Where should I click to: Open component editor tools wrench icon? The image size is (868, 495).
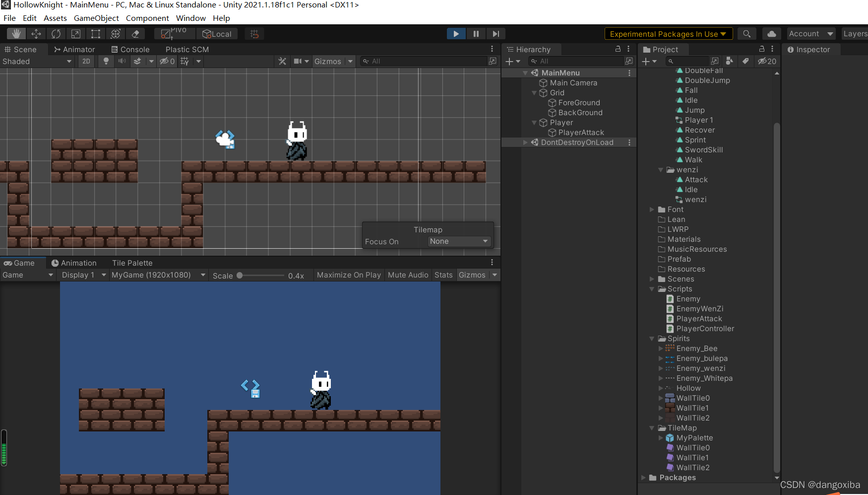282,61
